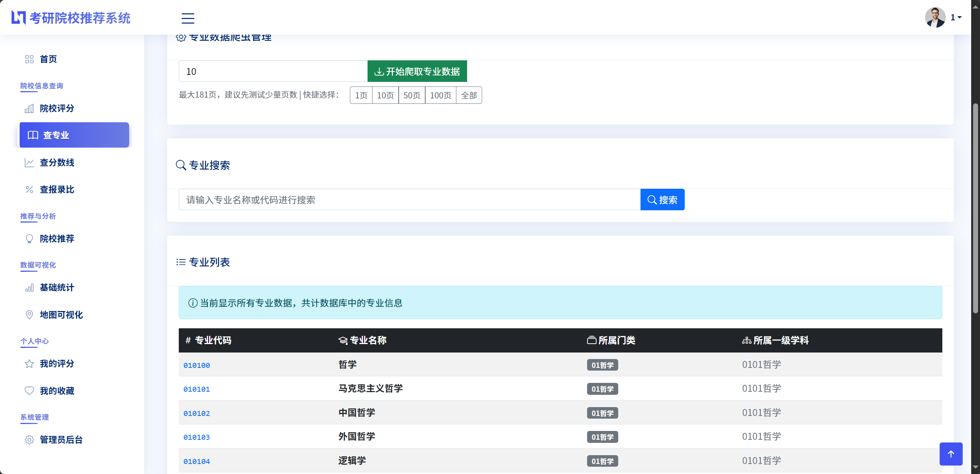Click the green 开始爬取专业数据 button
This screenshot has height=474, width=980.
[x=417, y=72]
